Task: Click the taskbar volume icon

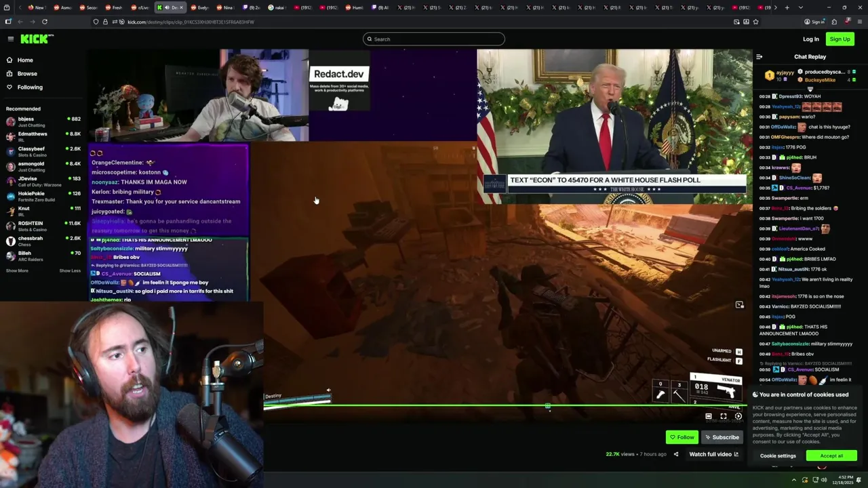Action: pyautogui.click(x=824, y=480)
